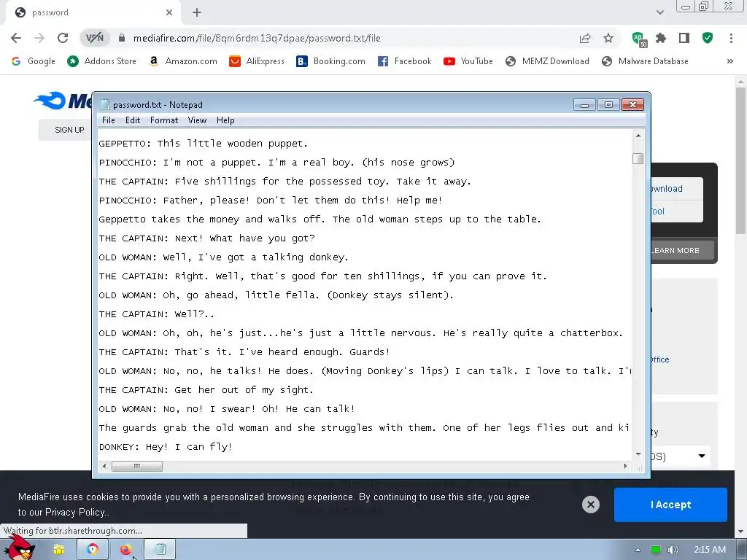Go back to the previous page in Chrome
The height and width of the screenshot is (560, 747).
(x=16, y=38)
